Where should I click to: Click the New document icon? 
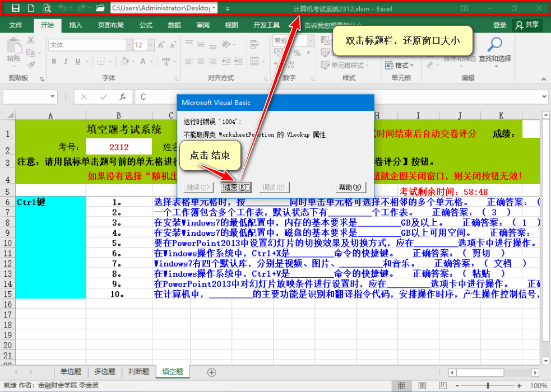tap(31, 8)
